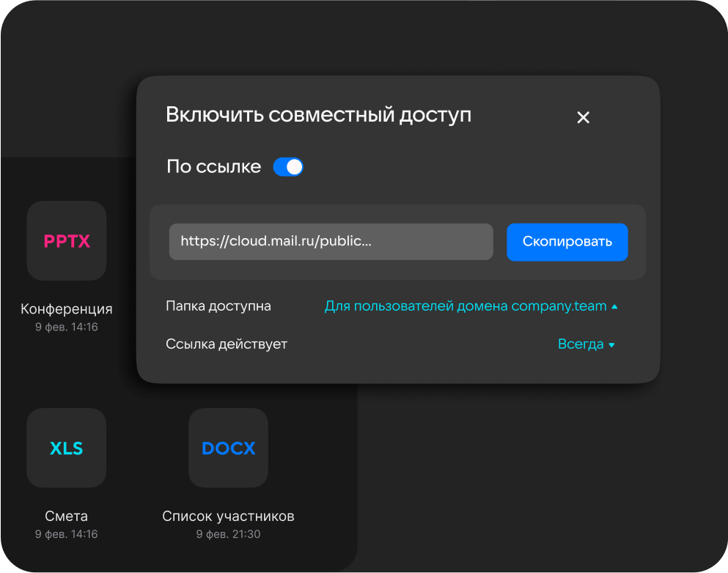Screen dimensions: 728x573
Task: Close the Включить совместный доступ dialog
Action: [583, 117]
